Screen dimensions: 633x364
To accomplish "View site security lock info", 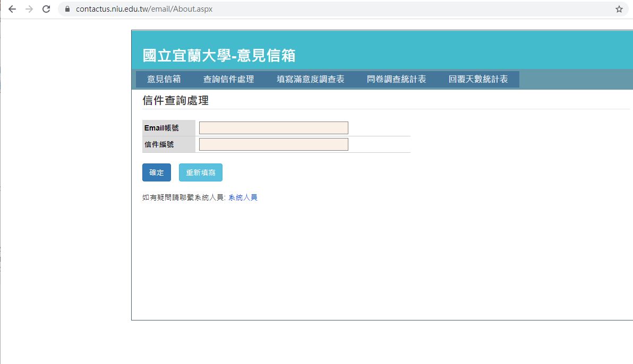I will tap(67, 9).
